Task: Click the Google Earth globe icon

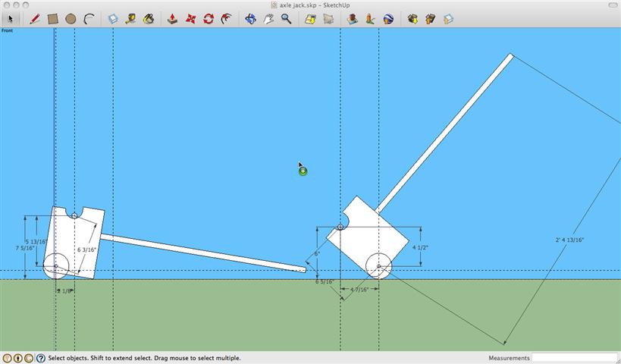Action: [x=388, y=19]
